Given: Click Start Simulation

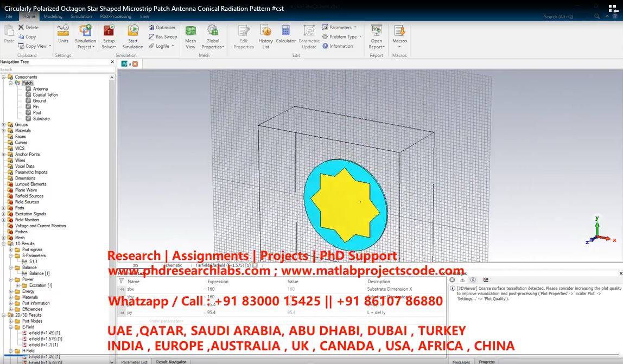Looking at the screenshot, I should click(x=133, y=36).
